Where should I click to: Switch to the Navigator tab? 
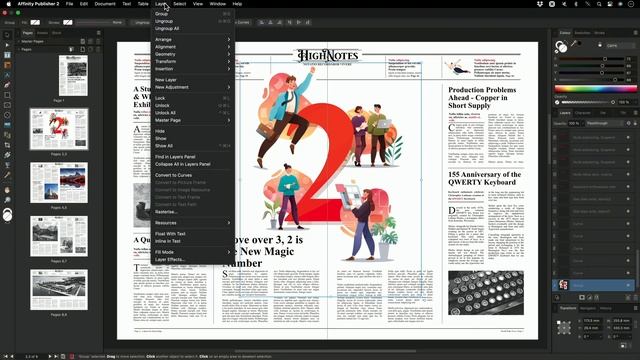(x=588, y=308)
